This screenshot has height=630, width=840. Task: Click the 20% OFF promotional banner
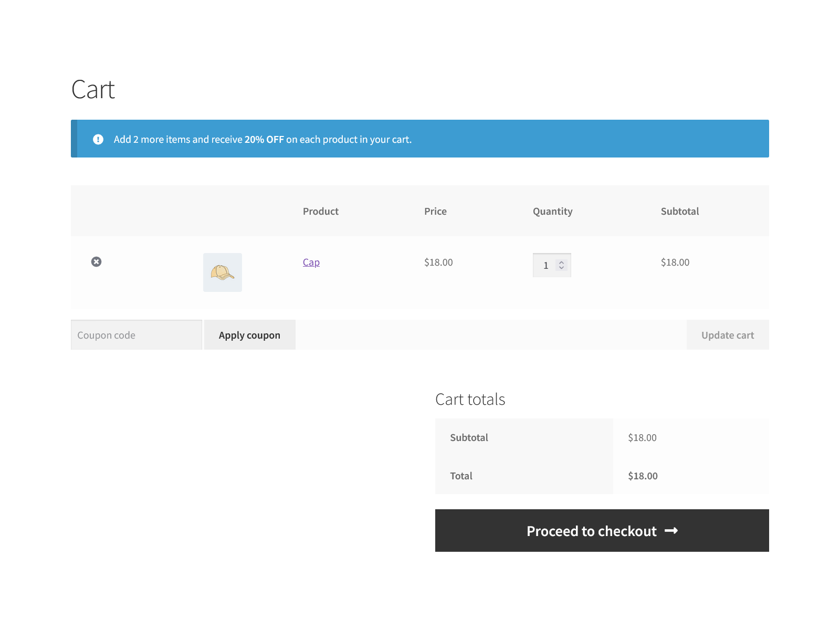click(x=420, y=139)
